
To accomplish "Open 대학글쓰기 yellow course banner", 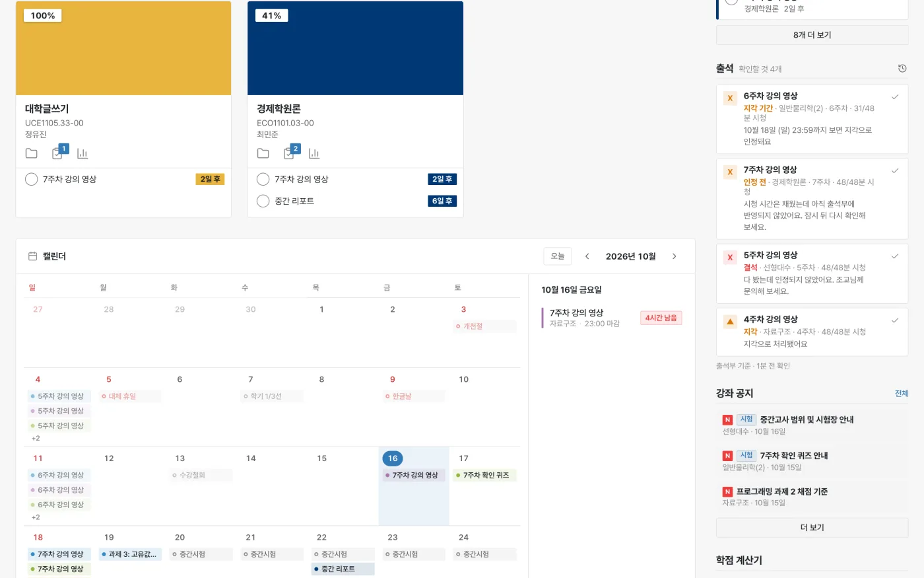I will tap(123, 48).
